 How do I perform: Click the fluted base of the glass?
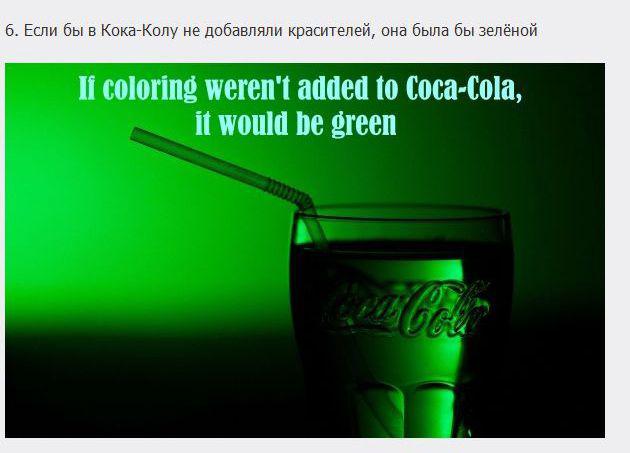click(406, 408)
